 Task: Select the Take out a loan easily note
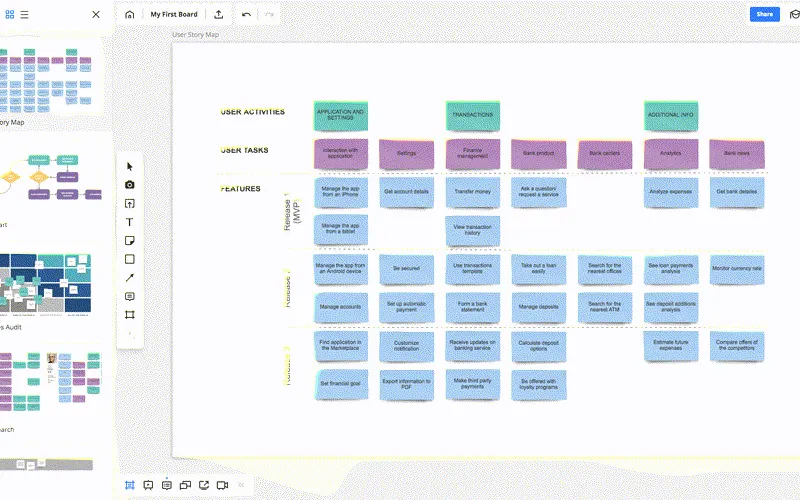[539, 269]
